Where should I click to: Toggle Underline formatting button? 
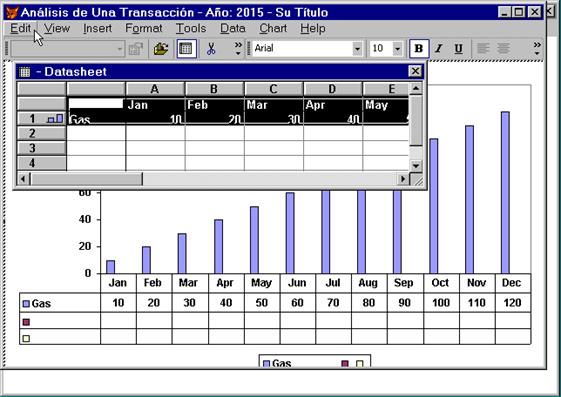[x=458, y=49]
